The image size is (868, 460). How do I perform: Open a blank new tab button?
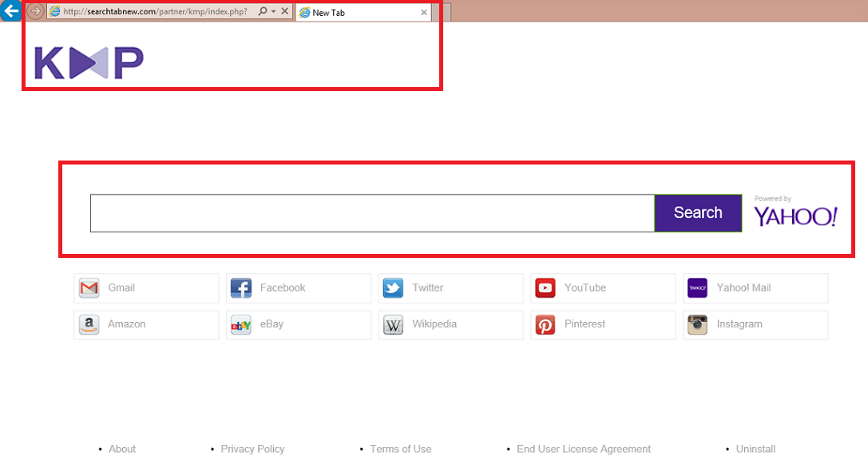pos(442,12)
